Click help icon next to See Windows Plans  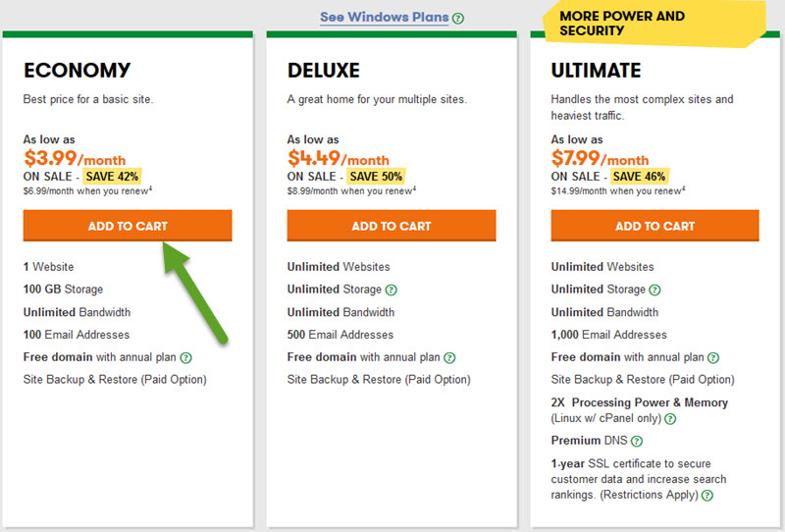tap(458, 19)
